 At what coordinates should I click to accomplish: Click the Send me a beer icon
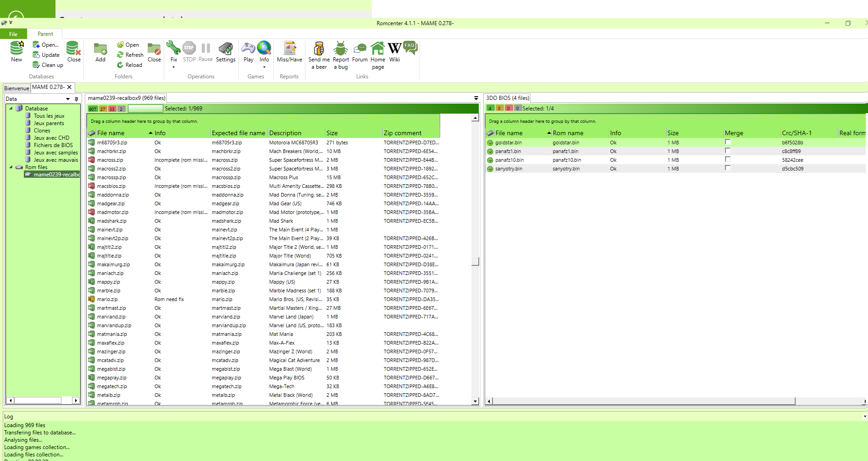pos(319,49)
